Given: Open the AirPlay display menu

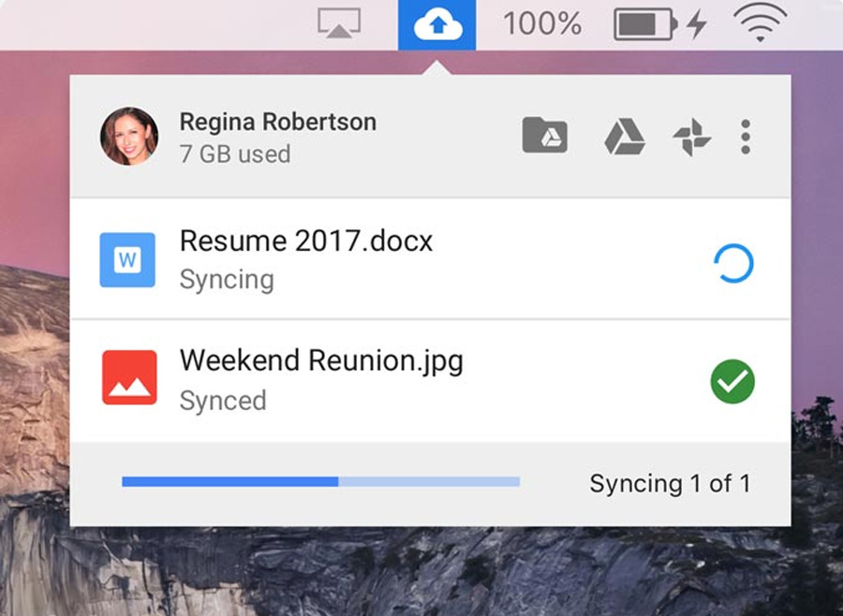Looking at the screenshot, I should [x=338, y=24].
